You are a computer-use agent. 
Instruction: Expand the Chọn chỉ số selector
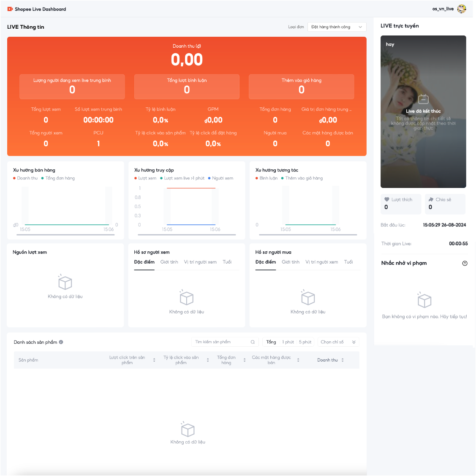point(338,342)
